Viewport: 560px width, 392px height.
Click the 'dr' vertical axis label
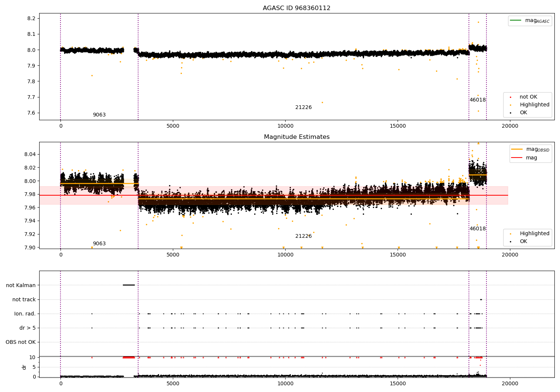(24, 367)
